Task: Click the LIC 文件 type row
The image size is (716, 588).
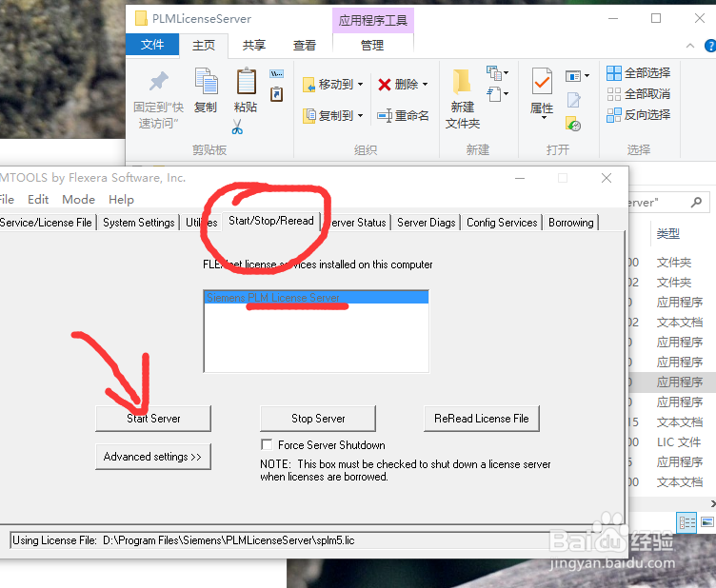Action: (x=679, y=442)
